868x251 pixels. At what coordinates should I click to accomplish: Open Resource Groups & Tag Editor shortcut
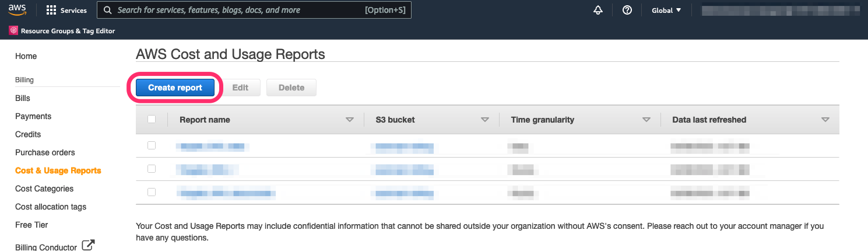click(62, 31)
